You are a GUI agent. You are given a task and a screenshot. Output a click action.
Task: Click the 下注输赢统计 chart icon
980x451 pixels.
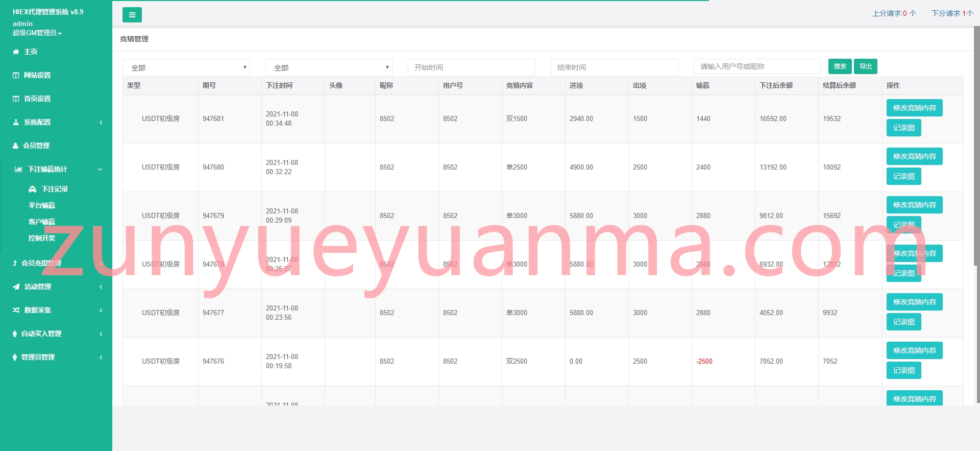(18, 169)
